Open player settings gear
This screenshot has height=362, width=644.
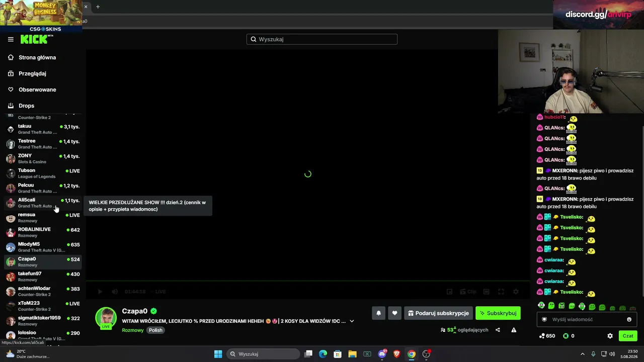516,292
